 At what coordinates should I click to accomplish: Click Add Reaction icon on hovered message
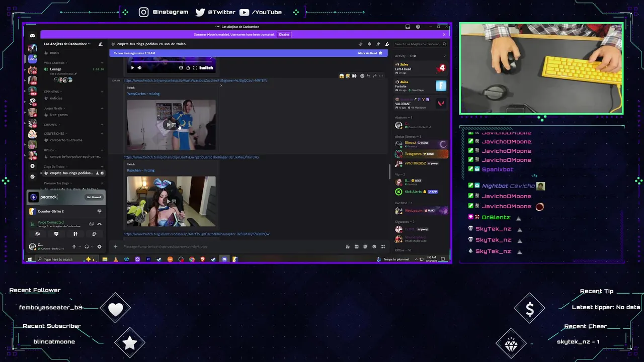click(362, 76)
